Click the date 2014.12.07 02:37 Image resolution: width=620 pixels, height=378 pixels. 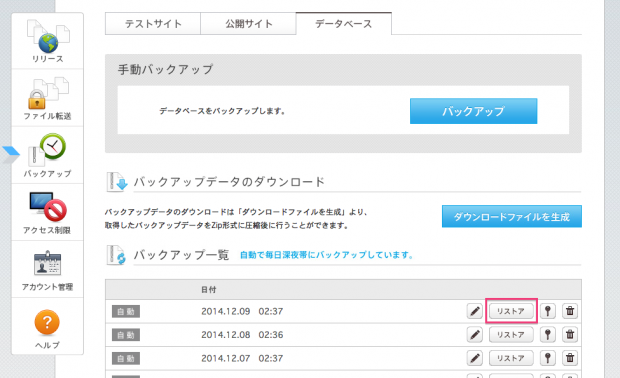coord(242,358)
